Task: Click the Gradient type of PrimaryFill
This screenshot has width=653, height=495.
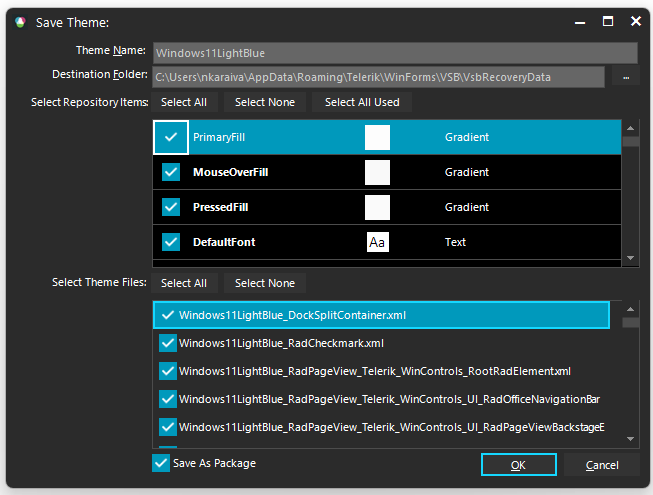Action: (466, 137)
